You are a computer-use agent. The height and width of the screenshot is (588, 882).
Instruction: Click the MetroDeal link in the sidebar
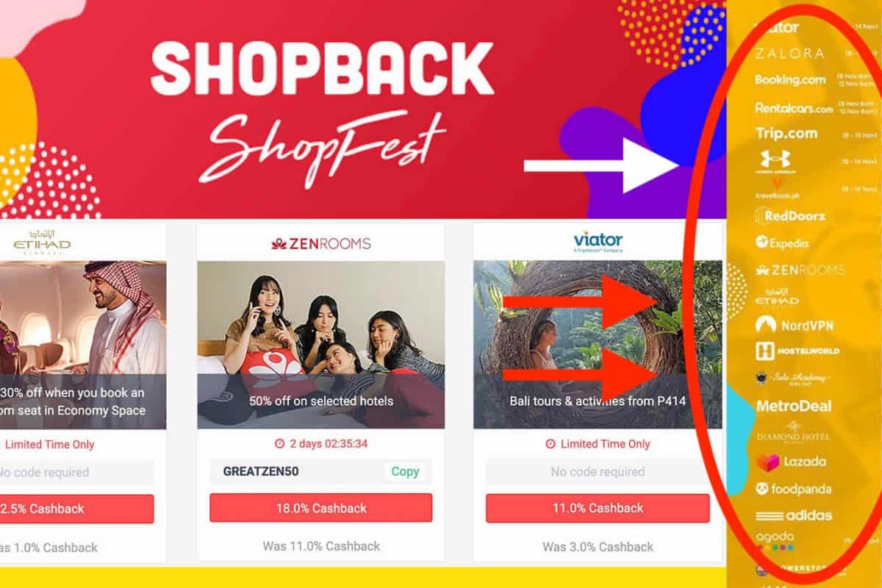coord(793,406)
